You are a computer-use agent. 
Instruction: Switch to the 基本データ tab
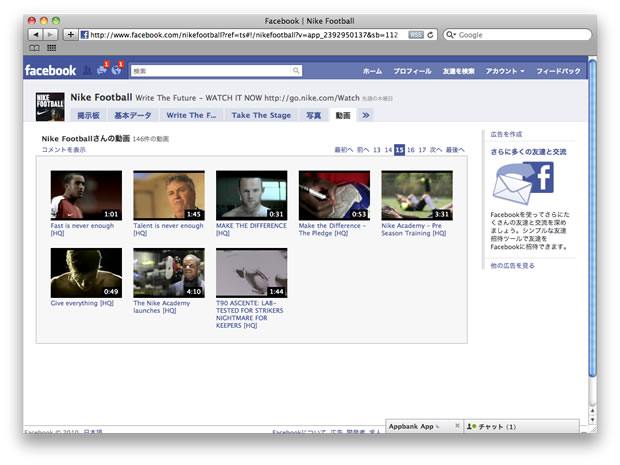[x=133, y=115]
